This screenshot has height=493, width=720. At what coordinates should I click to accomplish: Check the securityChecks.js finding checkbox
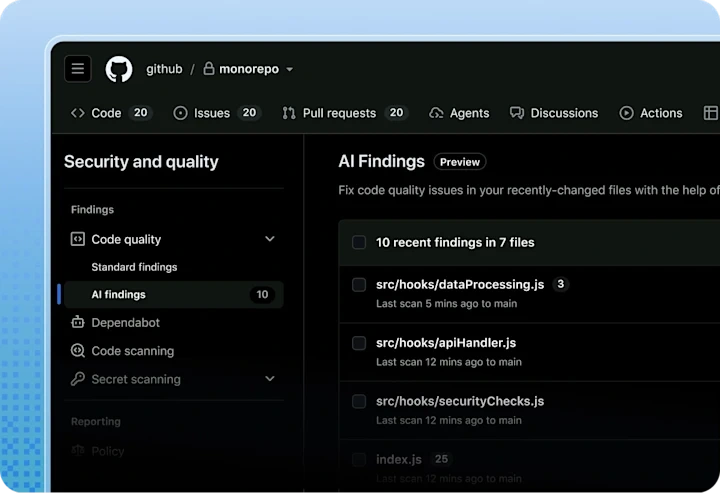(x=359, y=401)
